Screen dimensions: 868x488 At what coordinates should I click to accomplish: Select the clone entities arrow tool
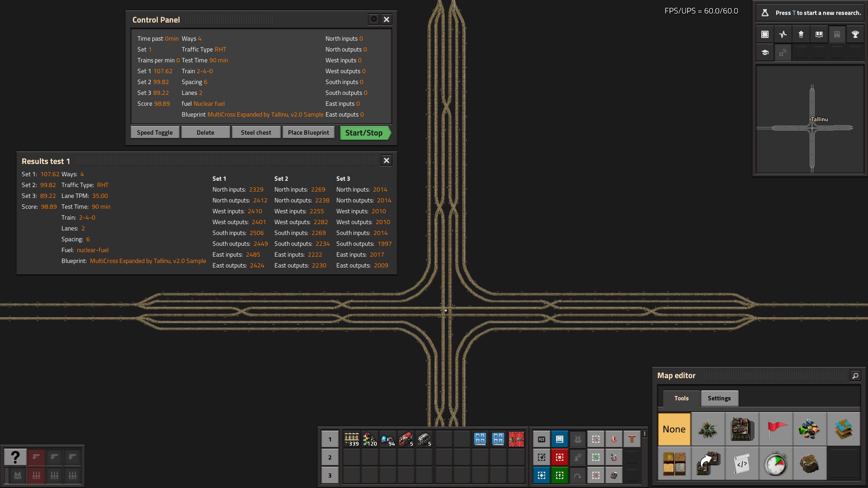(x=708, y=463)
